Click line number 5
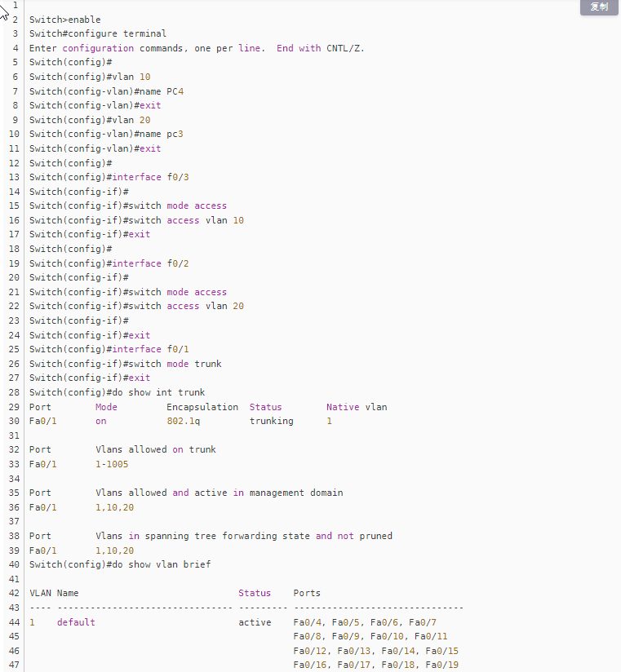Screen dimensions: 621x672 (15, 63)
